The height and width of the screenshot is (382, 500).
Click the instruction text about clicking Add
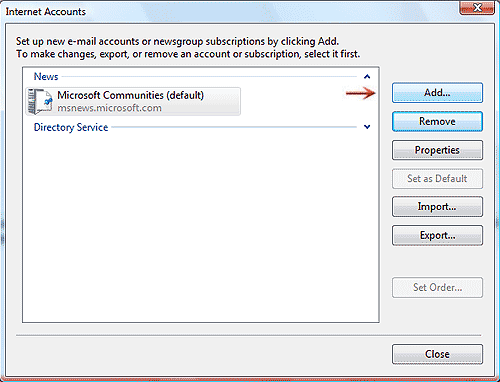(x=177, y=41)
